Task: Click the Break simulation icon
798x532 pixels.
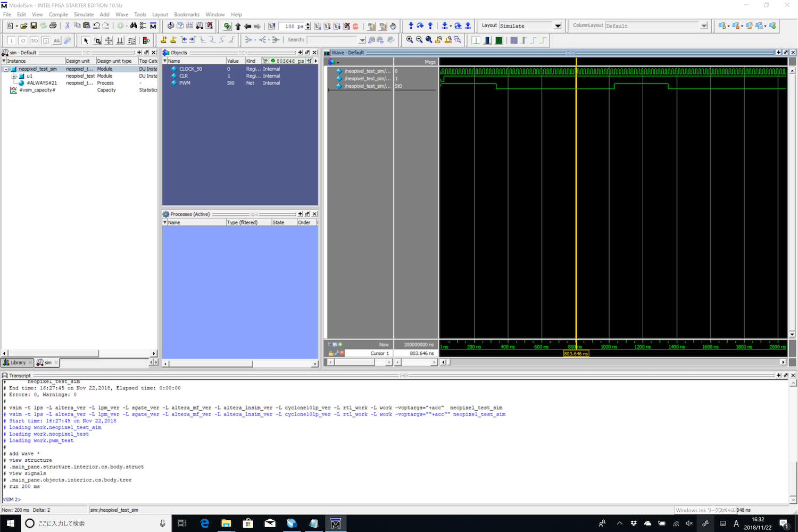Action: (x=355, y=26)
